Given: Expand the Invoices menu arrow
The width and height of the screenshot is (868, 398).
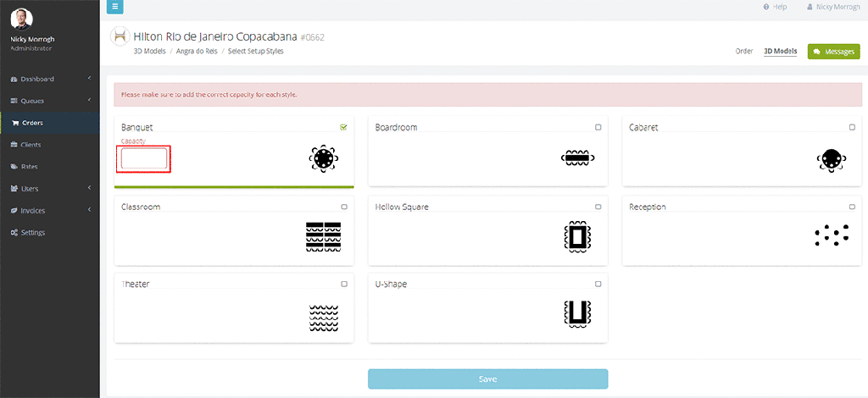Looking at the screenshot, I should tap(89, 210).
